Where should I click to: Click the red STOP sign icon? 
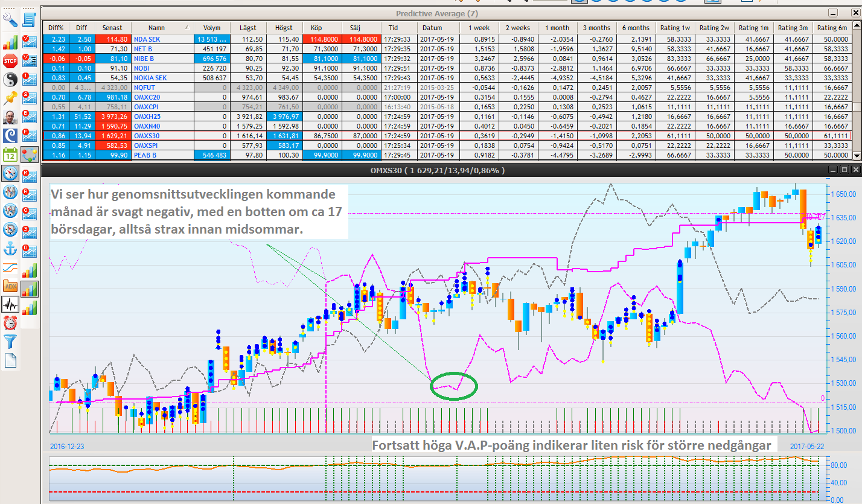click(x=10, y=60)
